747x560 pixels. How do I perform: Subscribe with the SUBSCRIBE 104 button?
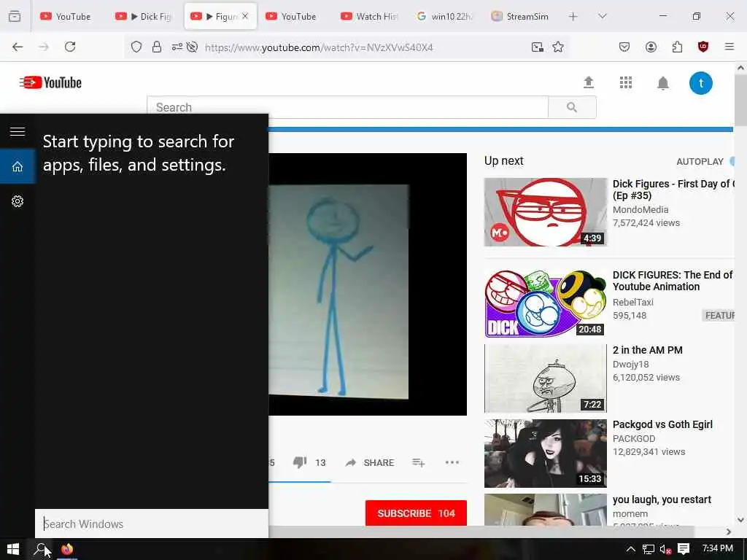pyautogui.click(x=416, y=513)
